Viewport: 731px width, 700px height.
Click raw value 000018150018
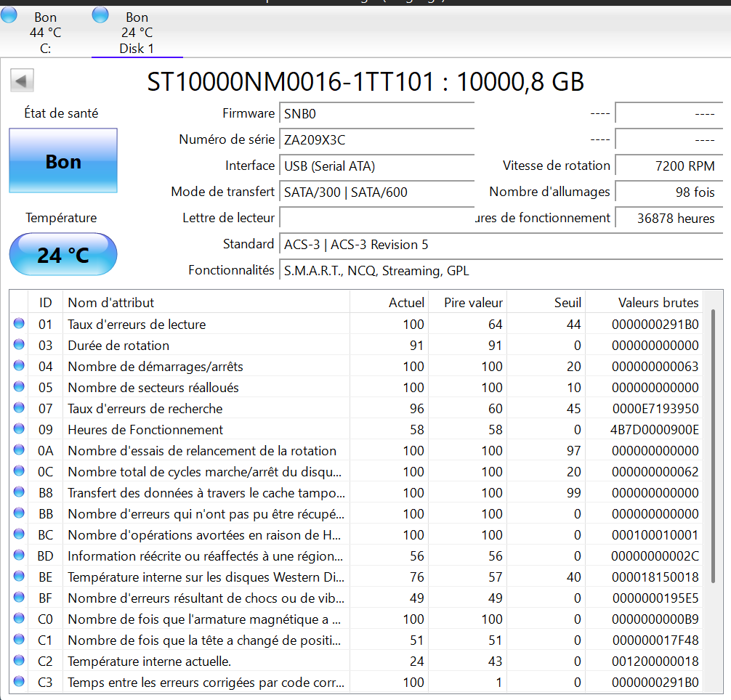[x=655, y=577]
